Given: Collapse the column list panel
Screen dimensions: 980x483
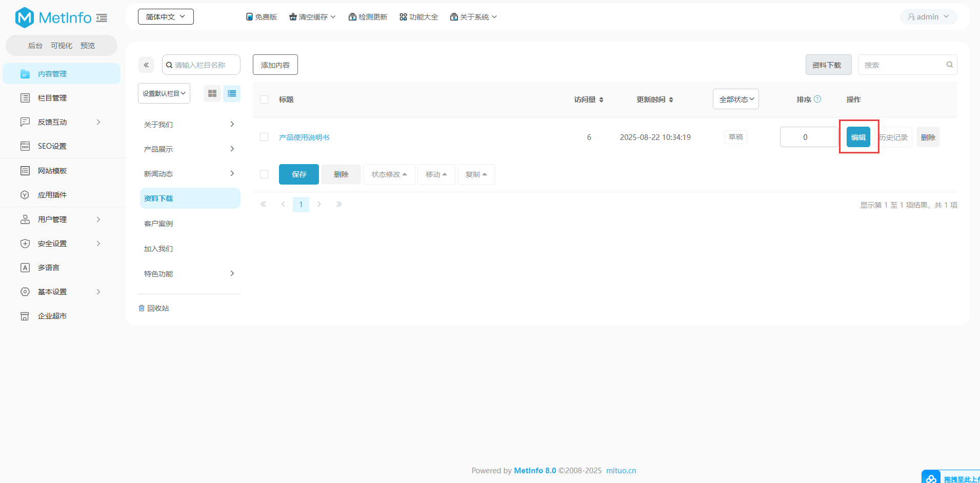Looking at the screenshot, I should tap(146, 65).
